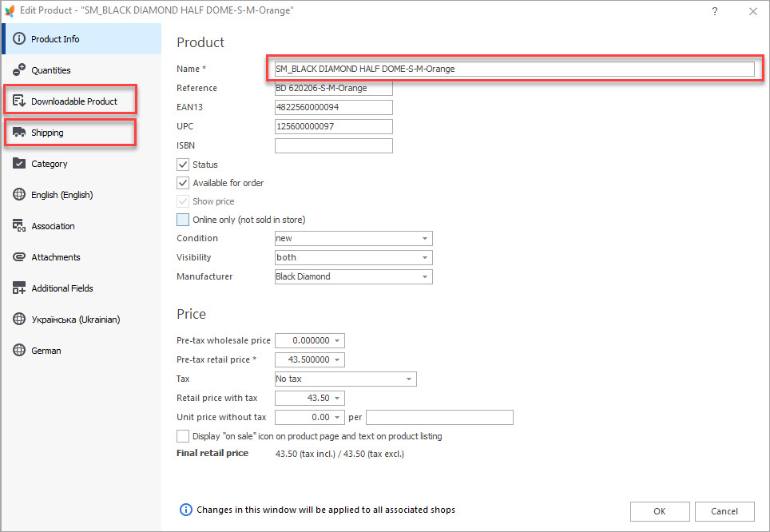Image resolution: width=770 pixels, height=532 pixels.
Task: Open the Condition dropdown
Action: pos(354,238)
